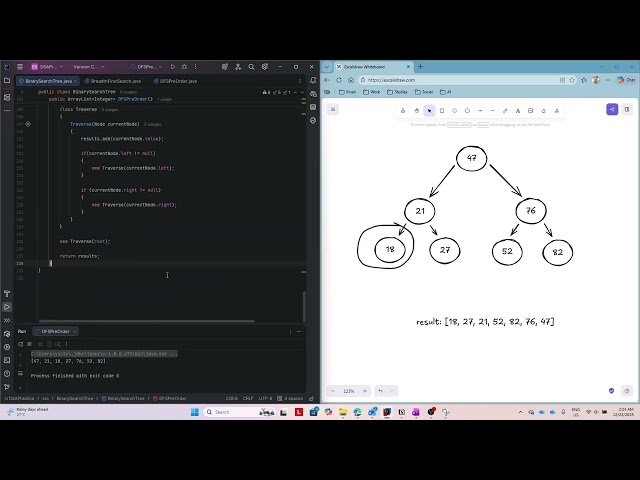Zoom in Excalidraw canvas plus button
The width and height of the screenshot is (640, 480).
pyautogui.click(x=365, y=391)
